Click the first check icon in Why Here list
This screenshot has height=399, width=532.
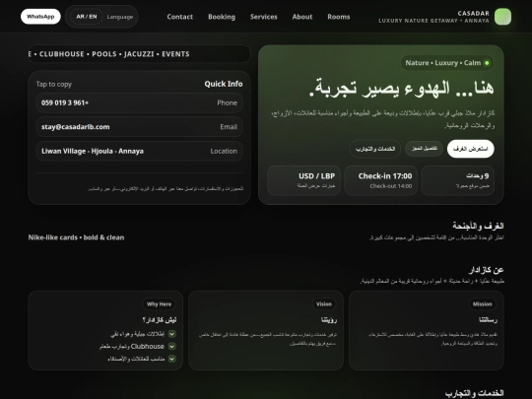pos(172,334)
